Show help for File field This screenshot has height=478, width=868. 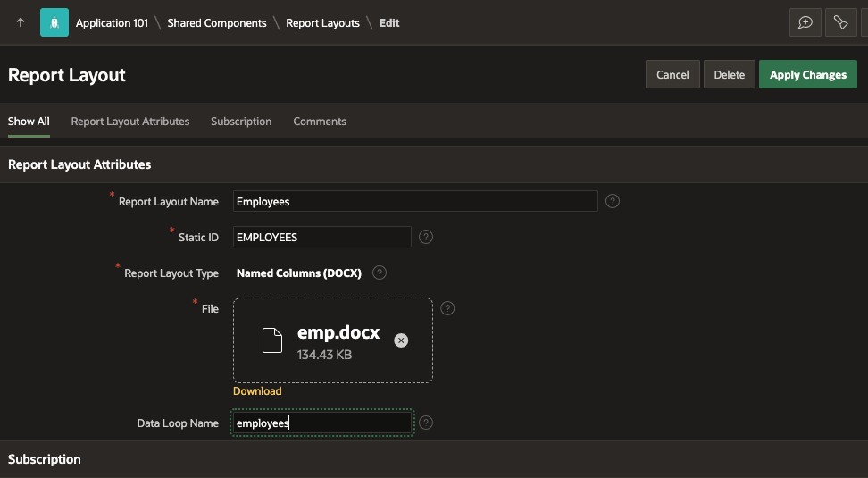[x=447, y=308]
